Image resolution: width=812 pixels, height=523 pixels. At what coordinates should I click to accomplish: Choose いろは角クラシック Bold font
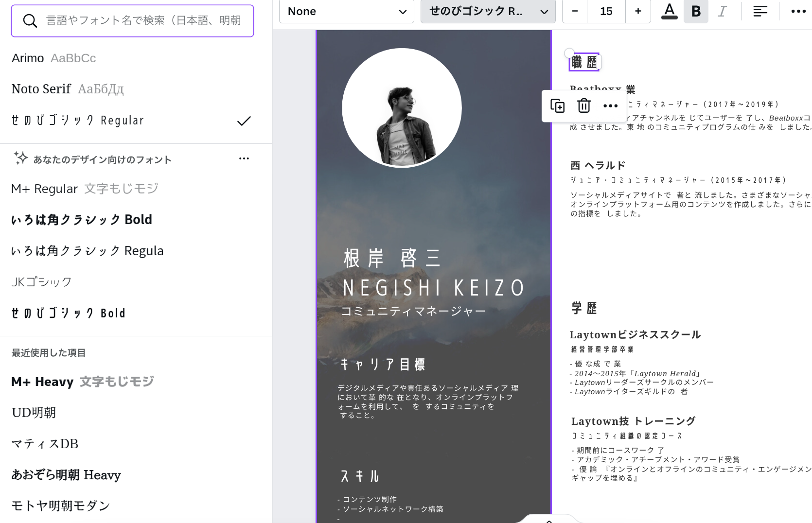coord(82,220)
